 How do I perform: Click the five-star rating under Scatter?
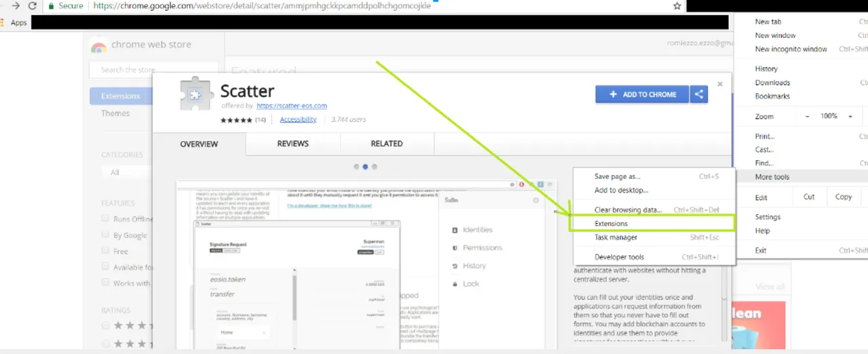236,120
